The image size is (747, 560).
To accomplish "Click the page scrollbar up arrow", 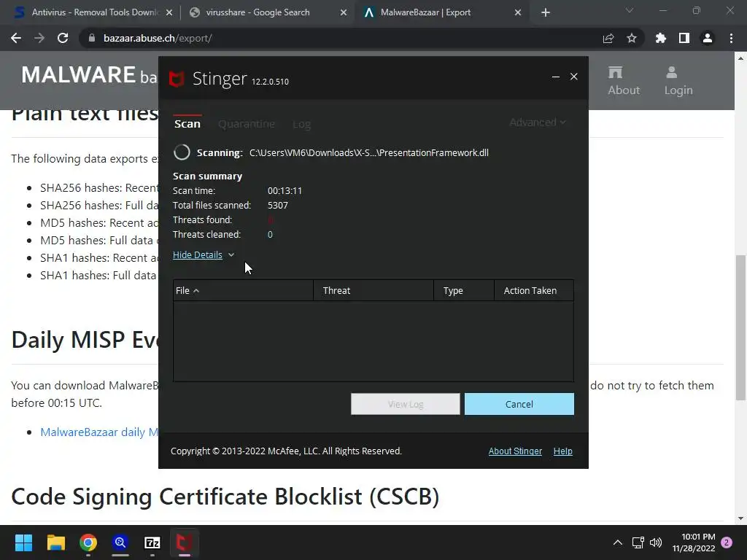I will (x=740, y=58).
